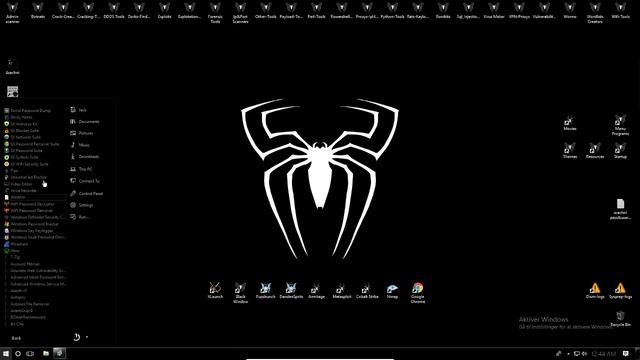The width and height of the screenshot is (640, 360).
Task: Launch SX Network Suite from programs list
Action: pos(22,137)
